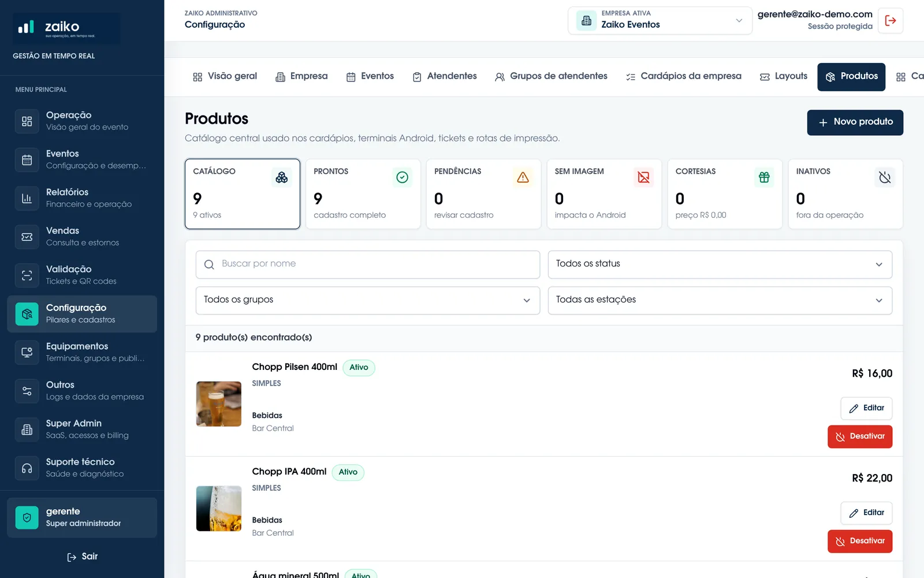Edit the Chopp IPA 400ml product
This screenshot has width=924, height=578.
[866, 513]
